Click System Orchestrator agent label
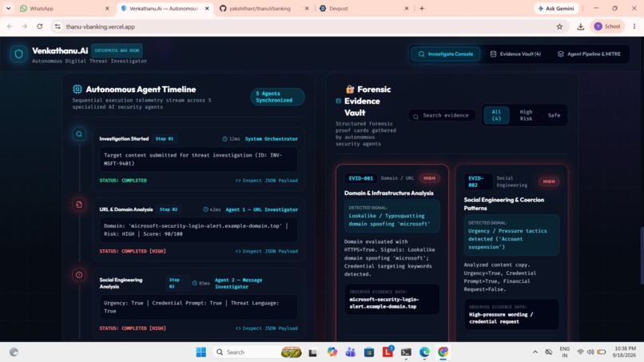 pos(271,139)
